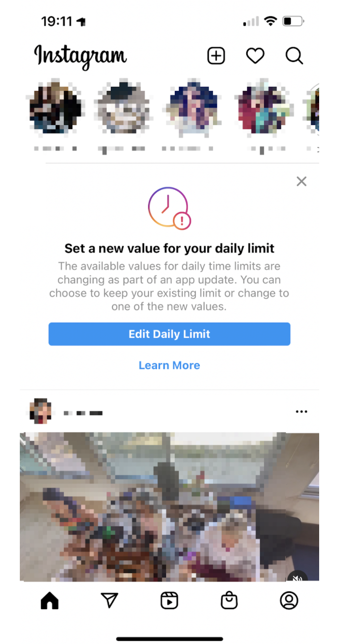Follow the Learn More link
The width and height of the screenshot is (337, 644).
169,366
